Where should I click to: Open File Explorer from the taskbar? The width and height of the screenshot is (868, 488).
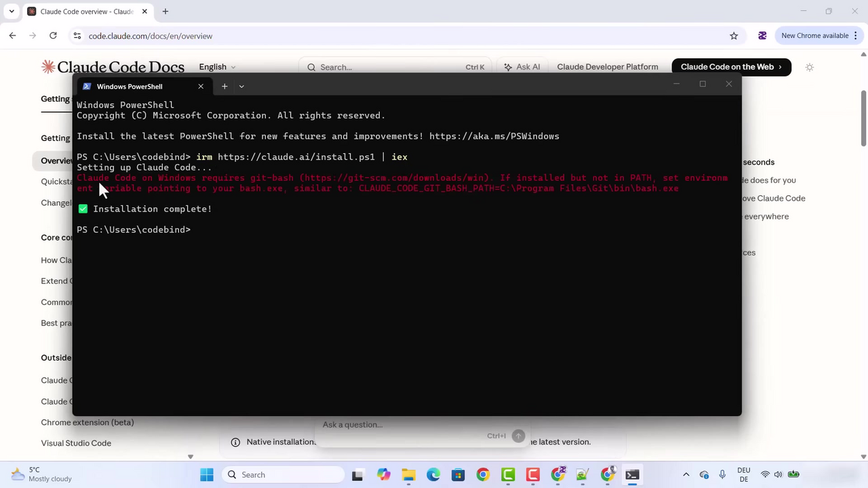(408, 475)
